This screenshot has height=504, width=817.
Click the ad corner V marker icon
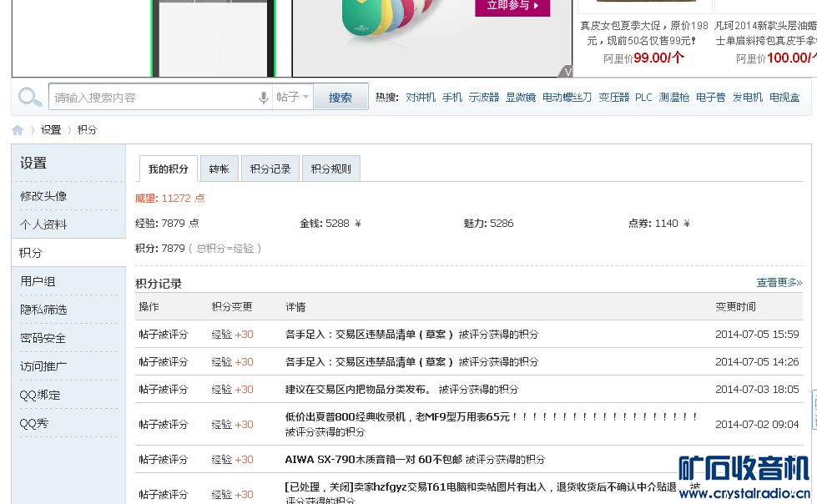click(x=567, y=72)
